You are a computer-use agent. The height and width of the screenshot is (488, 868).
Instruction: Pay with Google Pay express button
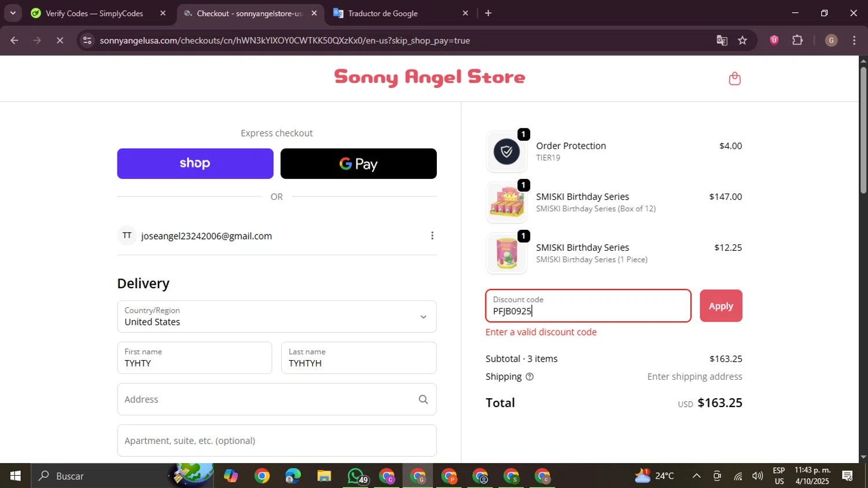358,163
